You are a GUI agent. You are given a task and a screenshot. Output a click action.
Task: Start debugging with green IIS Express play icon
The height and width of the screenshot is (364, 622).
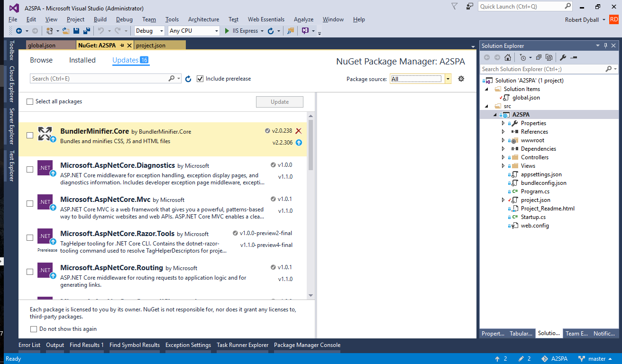point(227,31)
